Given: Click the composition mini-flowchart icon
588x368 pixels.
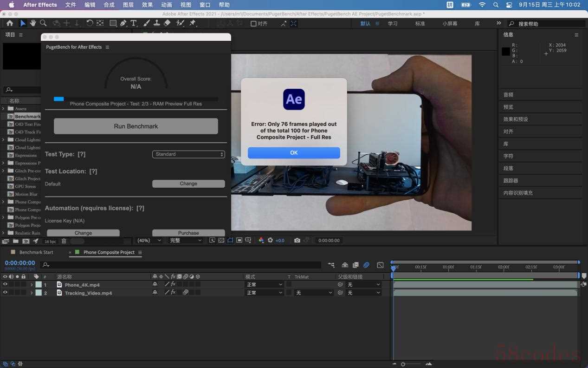Looking at the screenshot, I should point(331,265).
